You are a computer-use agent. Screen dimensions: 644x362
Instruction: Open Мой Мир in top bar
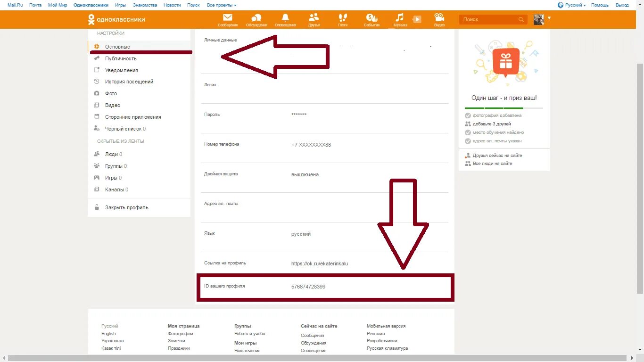pyautogui.click(x=58, y=5)
